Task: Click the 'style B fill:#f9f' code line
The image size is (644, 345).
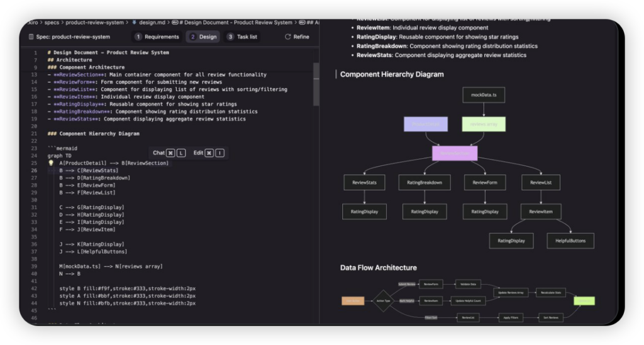Action: 127,289
